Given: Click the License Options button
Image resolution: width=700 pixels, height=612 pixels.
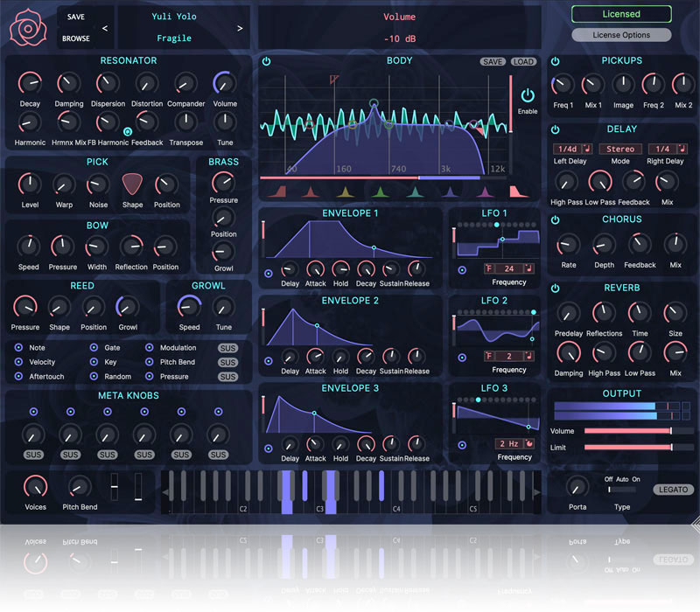Looking at the screenshot, I should point(621,35).
